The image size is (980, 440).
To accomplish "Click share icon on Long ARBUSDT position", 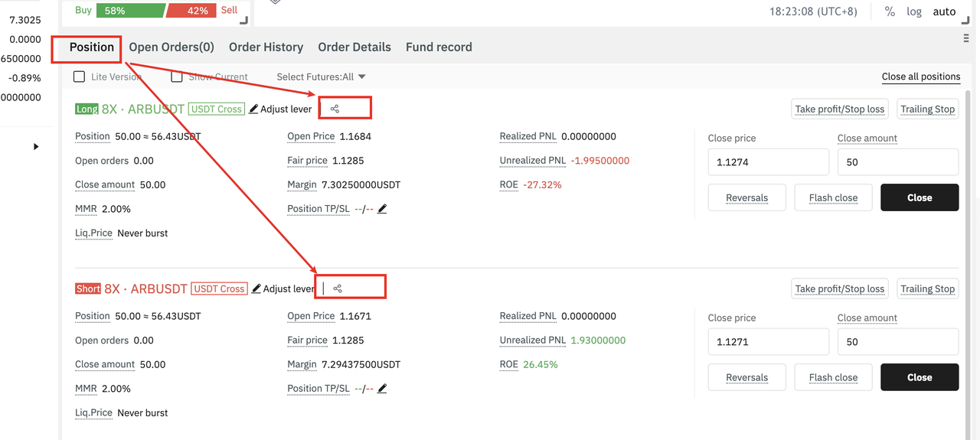I will [335, 109].
